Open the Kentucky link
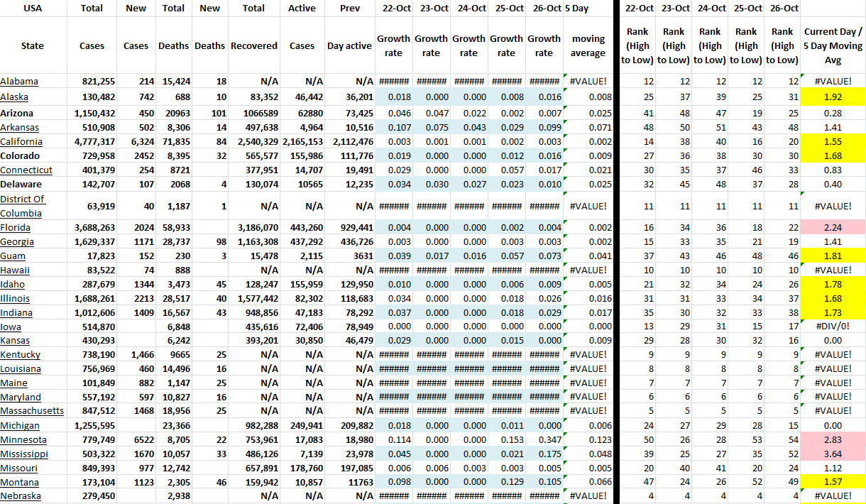This screenshot has width=866, height=504. (21, 354)
